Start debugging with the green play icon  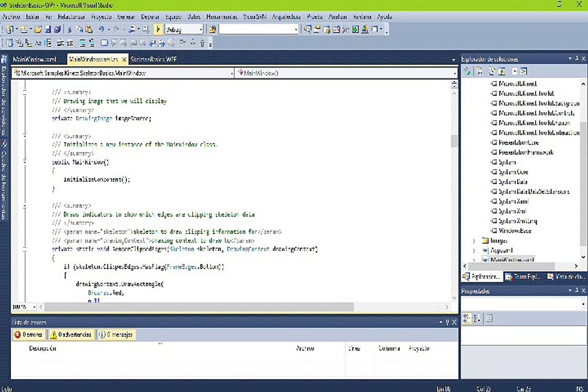[158, 29]
